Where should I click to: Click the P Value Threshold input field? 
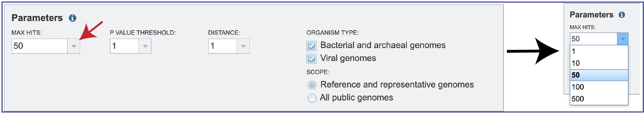coord(124,46)
